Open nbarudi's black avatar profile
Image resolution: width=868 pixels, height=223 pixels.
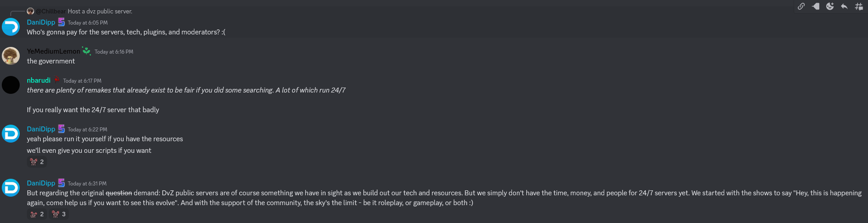point(11,85)
